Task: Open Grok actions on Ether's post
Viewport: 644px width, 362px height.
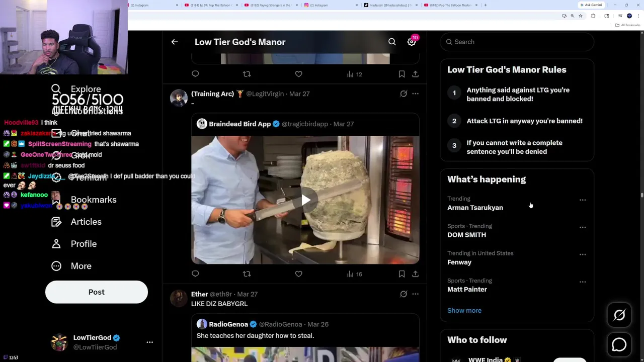Action: [x=404, y=294]
